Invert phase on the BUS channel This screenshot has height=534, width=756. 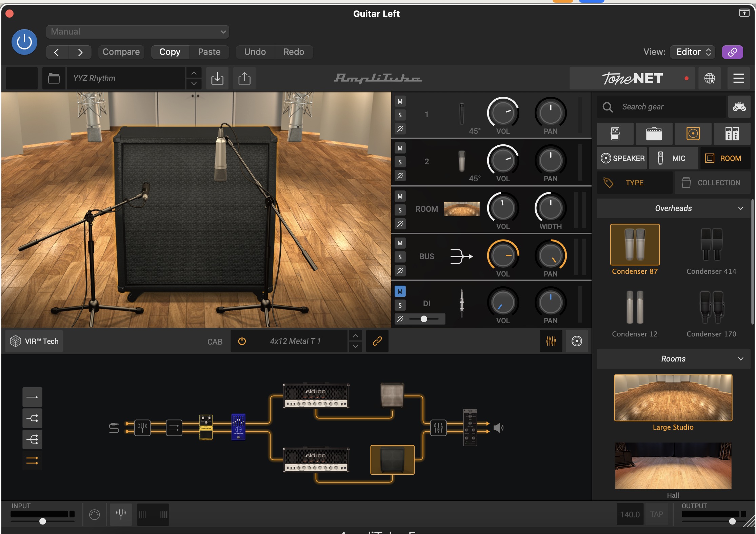[400, 271]
